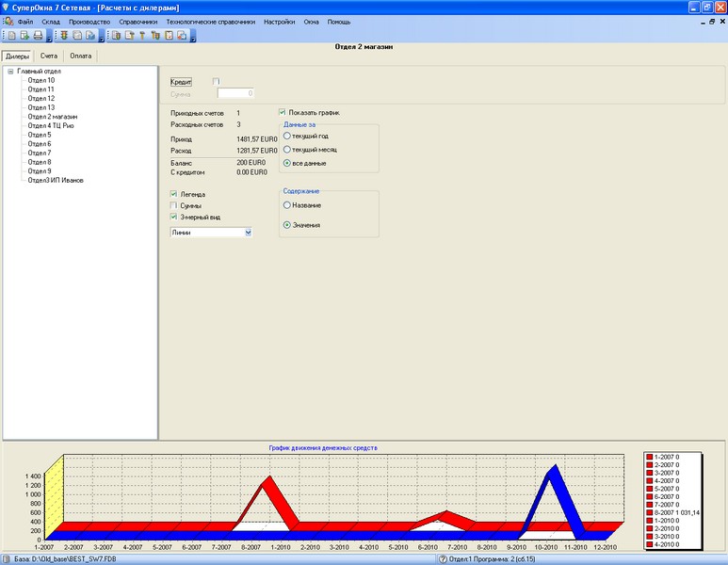Open the second toolbar's options arrow

pyautogui.click(x=101, y=36)
